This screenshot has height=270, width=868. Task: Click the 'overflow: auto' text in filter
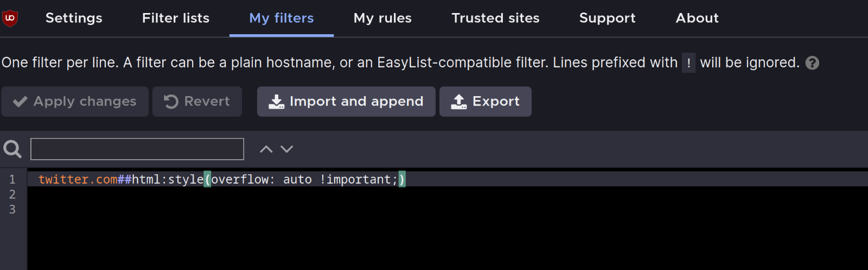(x=261, y=179)
